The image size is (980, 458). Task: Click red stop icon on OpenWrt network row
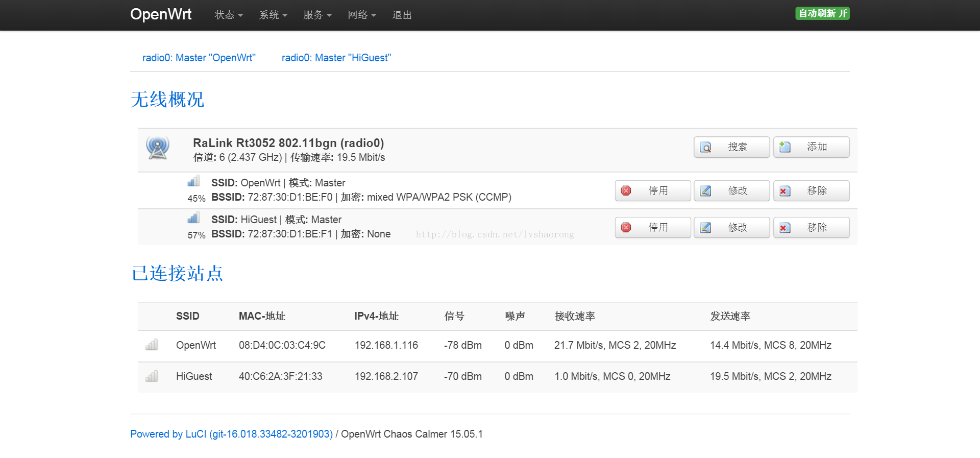coord(626,191)
